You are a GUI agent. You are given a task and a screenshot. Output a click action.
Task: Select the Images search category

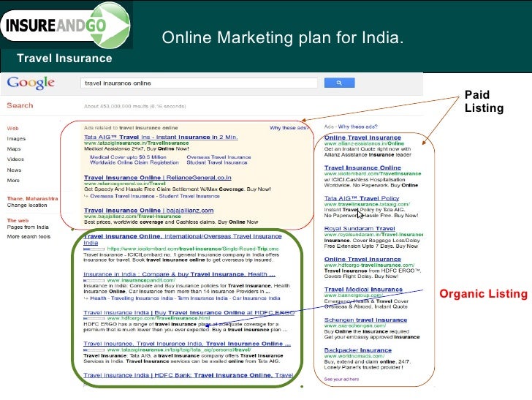pos(16,138)
